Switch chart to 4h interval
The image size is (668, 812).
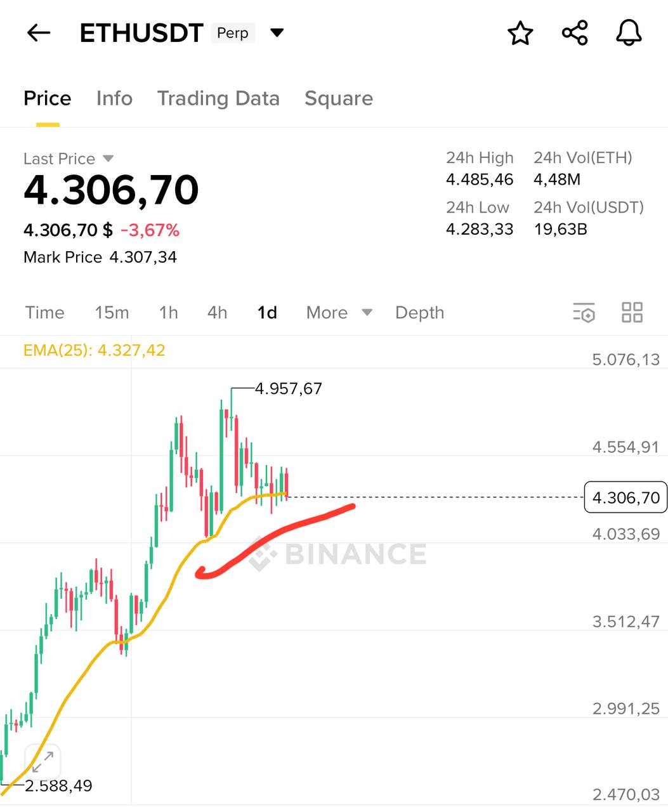[217, 313]
